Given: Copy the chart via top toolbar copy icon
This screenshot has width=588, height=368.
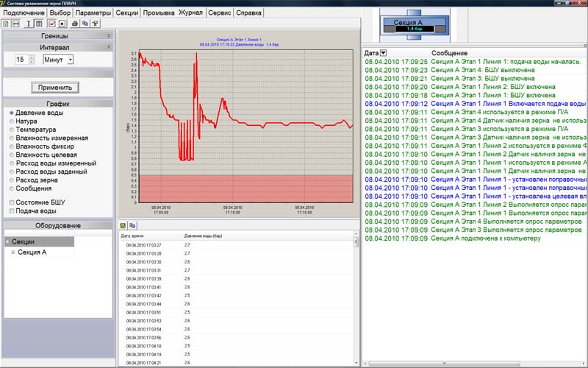Looking at the screenshot, I should pyautogui.click(x=85, y=24).
